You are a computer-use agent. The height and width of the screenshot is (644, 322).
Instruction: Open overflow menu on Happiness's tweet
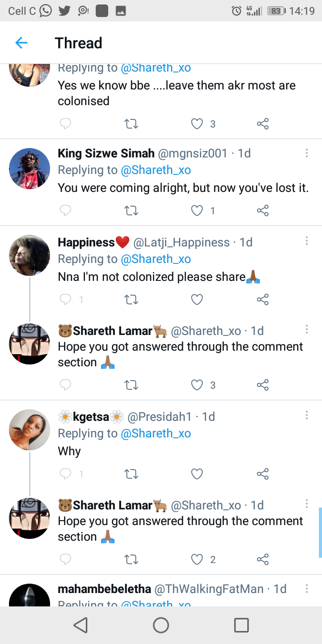click(x=307, y=241)
